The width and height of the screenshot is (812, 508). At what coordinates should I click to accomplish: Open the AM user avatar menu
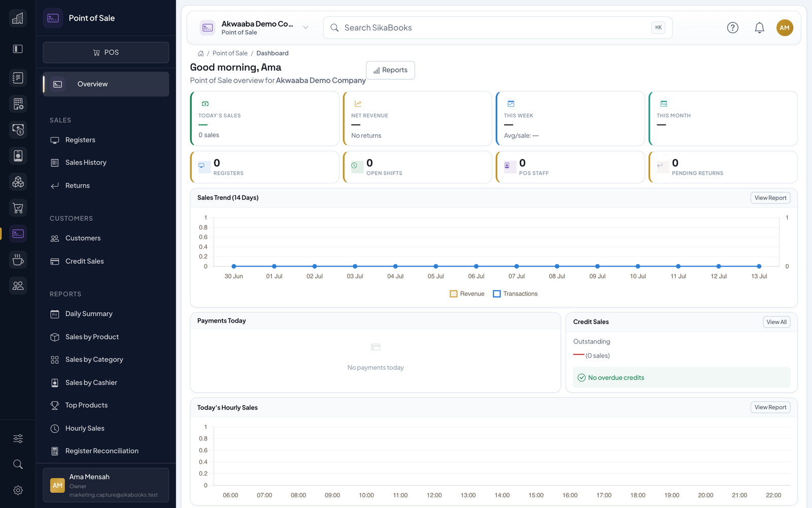coord(785,28)
